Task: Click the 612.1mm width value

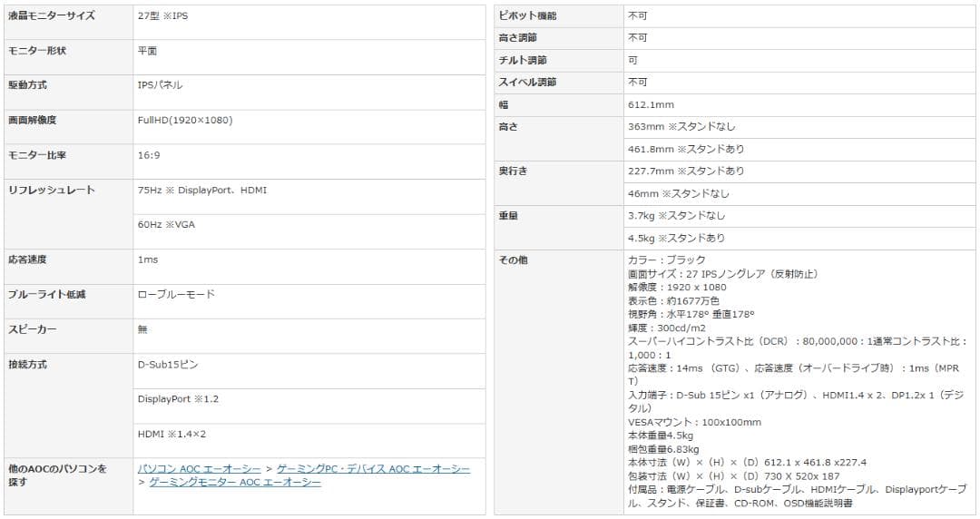Action: [651, 104]
